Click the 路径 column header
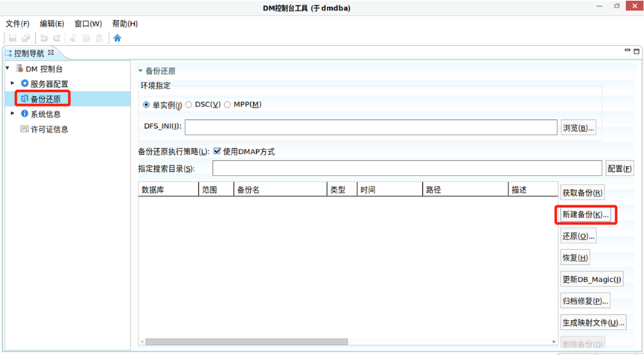644x355 pixels. click(465, 190)
